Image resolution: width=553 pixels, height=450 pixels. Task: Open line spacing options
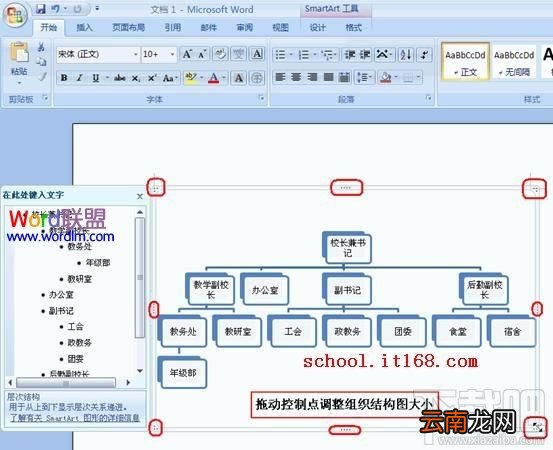pyautogui.click(x=364, y=77)
